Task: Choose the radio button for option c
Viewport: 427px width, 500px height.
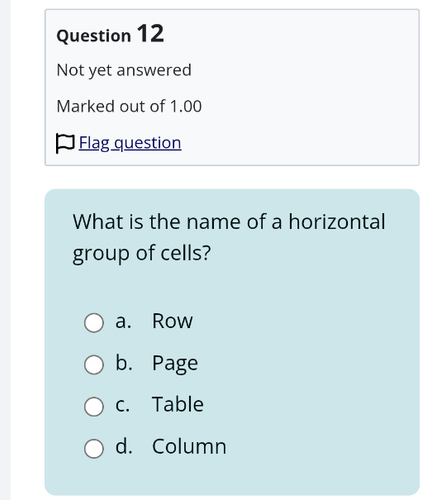Action: point(94,406)
